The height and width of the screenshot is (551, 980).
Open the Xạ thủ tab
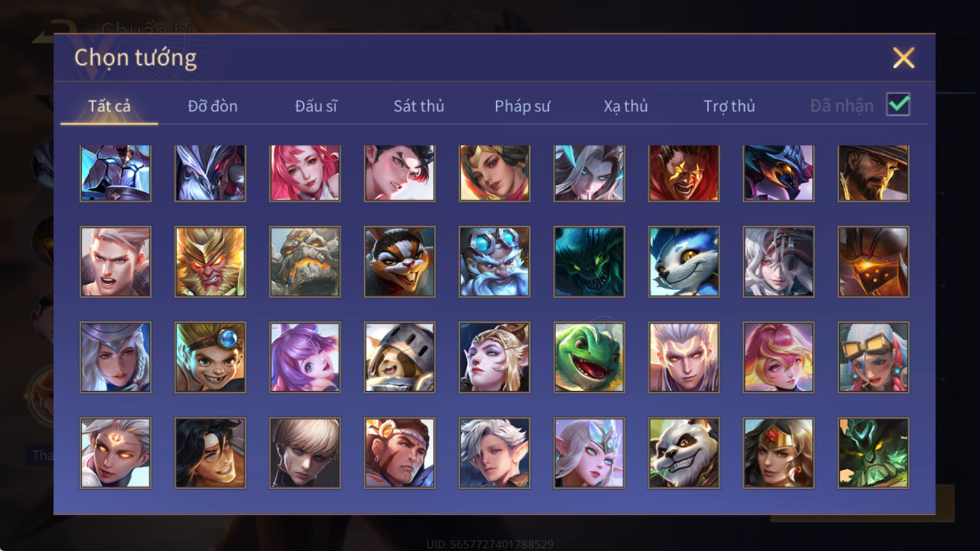(625, 106)
